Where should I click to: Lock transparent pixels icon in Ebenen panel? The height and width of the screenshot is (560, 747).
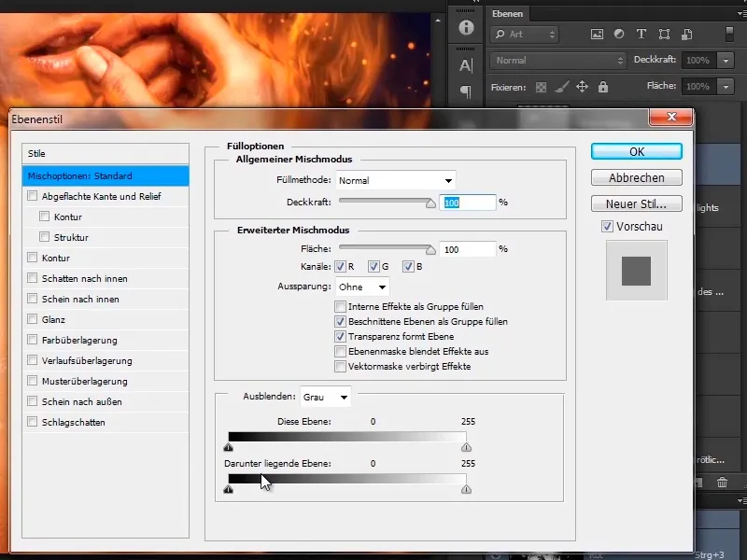tap(541, 87)
